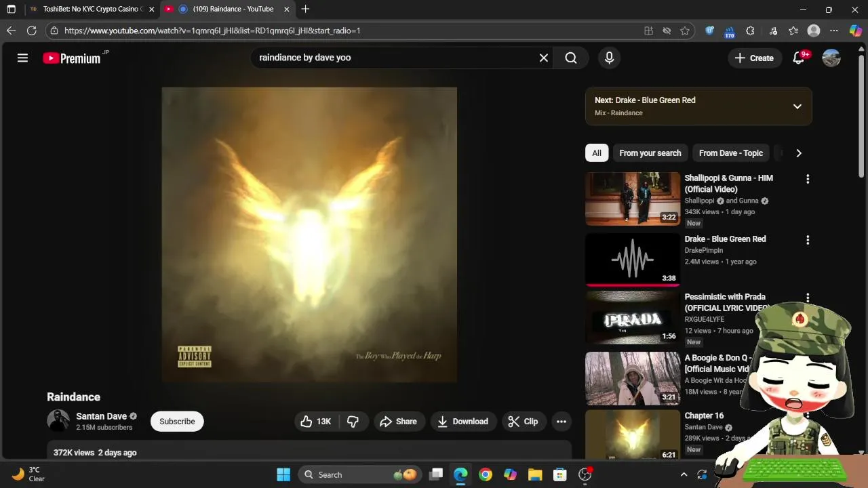Open the Pessimistic with Prada thumbnail
The image size is (868, 488).
coord(633,318)
